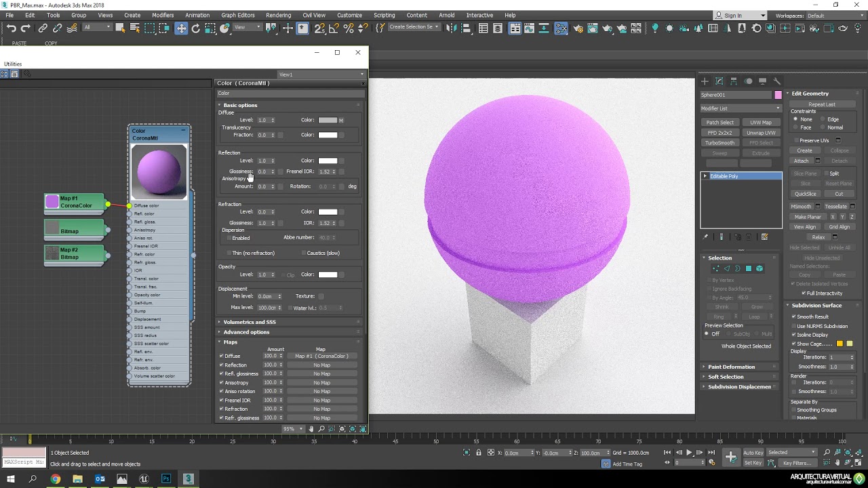Click the Redo arrow icon
Screen dimensions: 868x488
[x=26, y=28]
